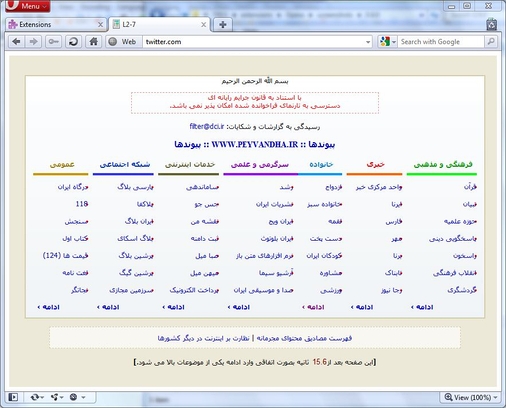This screenshot has height=408, width=506.
Task: Open the closed tabs trash icon
Action: coord(492,24)
